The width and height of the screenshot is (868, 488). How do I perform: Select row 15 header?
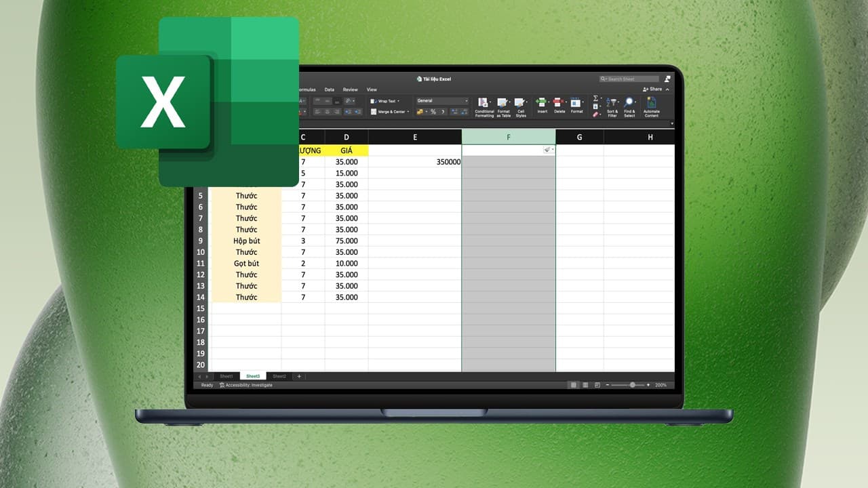pos(201,308)
